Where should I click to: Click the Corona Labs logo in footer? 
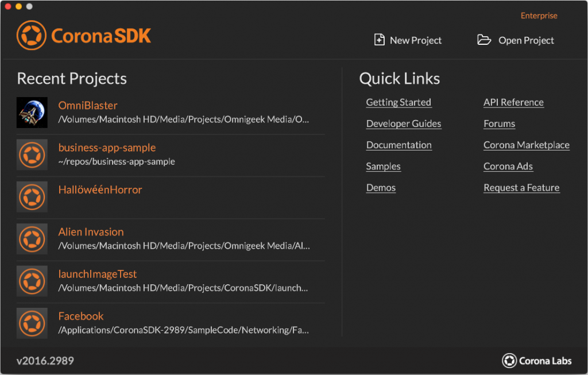coord(537,361)
